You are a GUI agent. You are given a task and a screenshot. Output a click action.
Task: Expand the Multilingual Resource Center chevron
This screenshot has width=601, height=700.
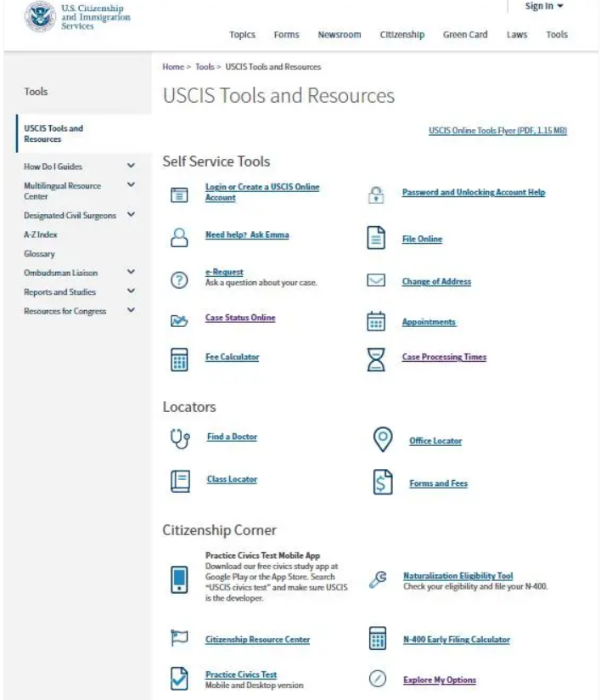click(131, 184)
